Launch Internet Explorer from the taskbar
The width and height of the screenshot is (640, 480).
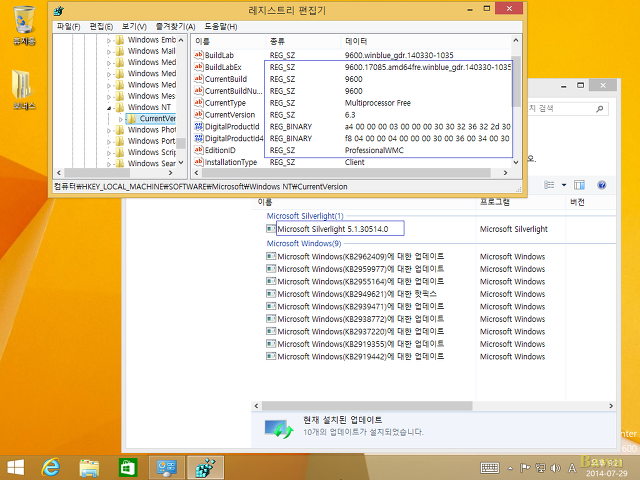point(51,467)
